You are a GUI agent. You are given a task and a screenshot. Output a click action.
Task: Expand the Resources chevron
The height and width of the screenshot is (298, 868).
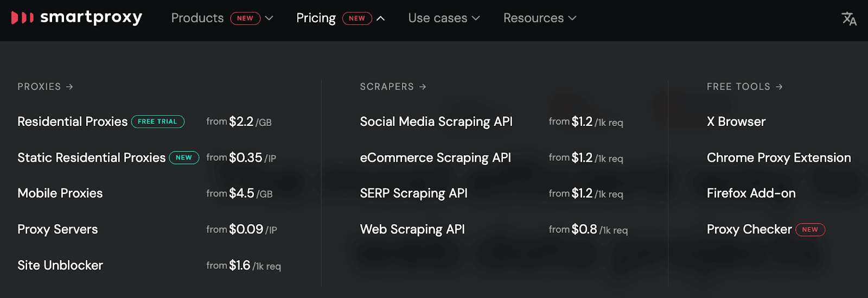572,18
